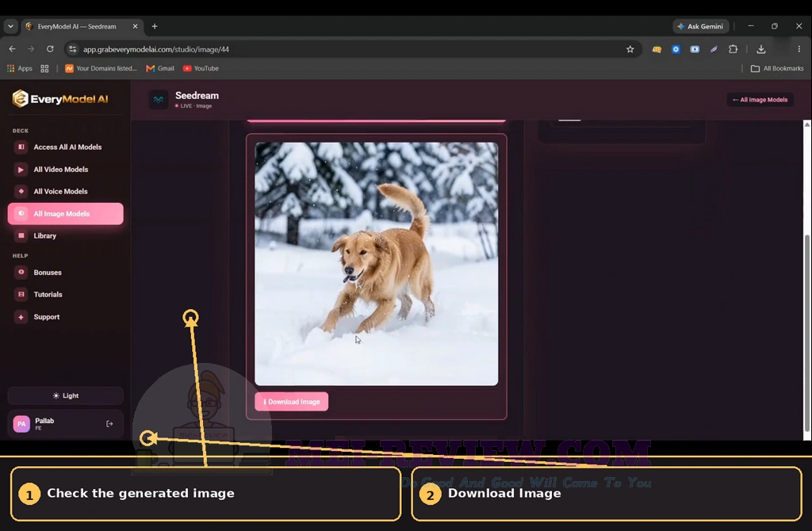Open the Gmail bookmark
Image resolution: width=812 pixels, height=531 pixels.
pyautogui.click(x=160, y=68)
